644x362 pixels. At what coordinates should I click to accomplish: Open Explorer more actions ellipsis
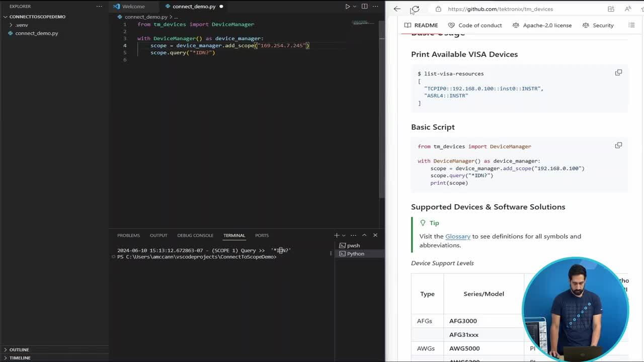click(x=99, y=7)
